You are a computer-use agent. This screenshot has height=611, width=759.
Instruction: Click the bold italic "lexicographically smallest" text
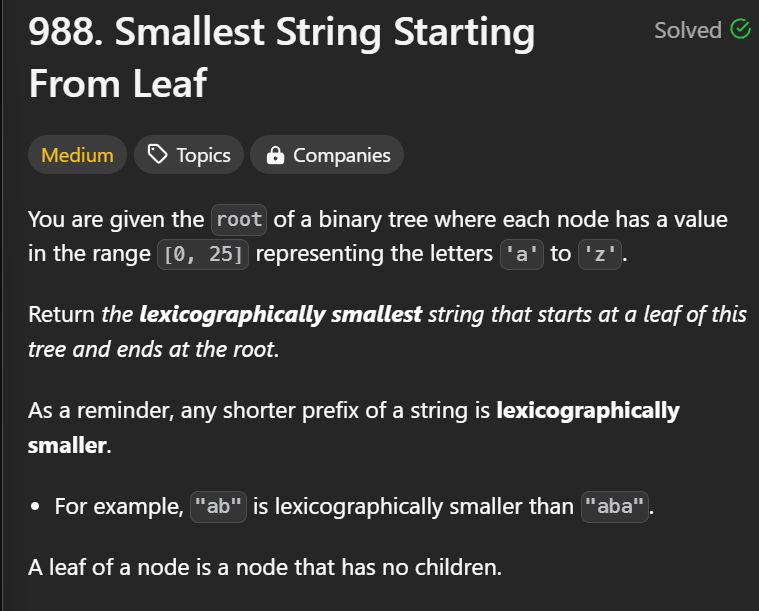pos(281,315)
